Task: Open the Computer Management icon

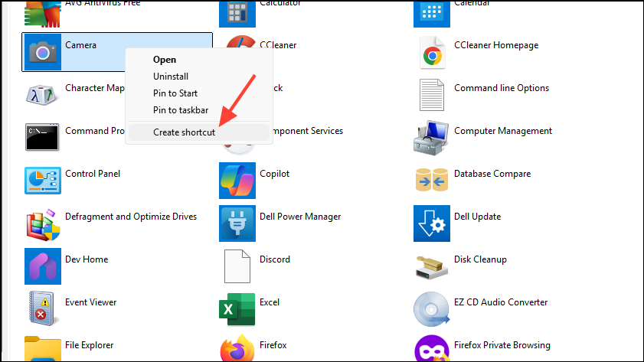Action: pos(432,137)
